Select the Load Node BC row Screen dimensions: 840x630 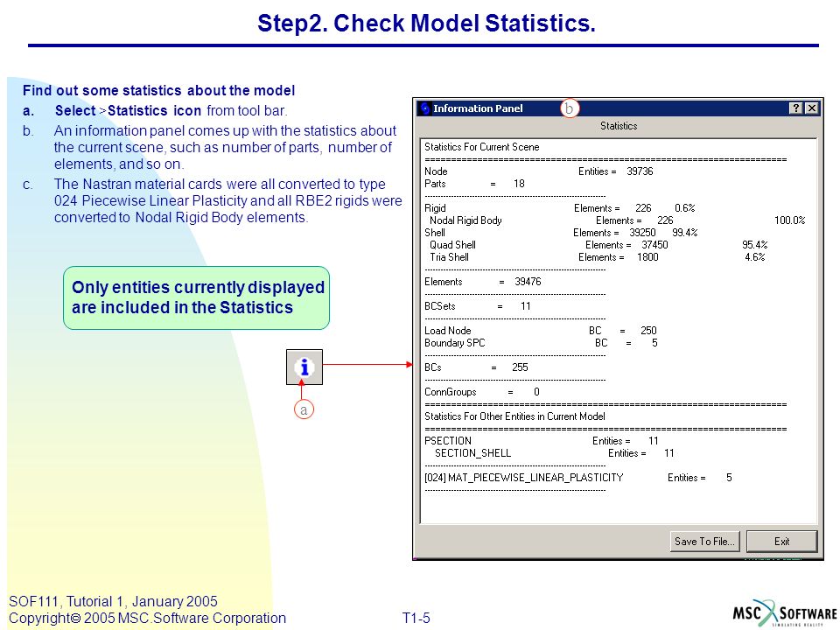pyautogui.click(x=541, y=331)
